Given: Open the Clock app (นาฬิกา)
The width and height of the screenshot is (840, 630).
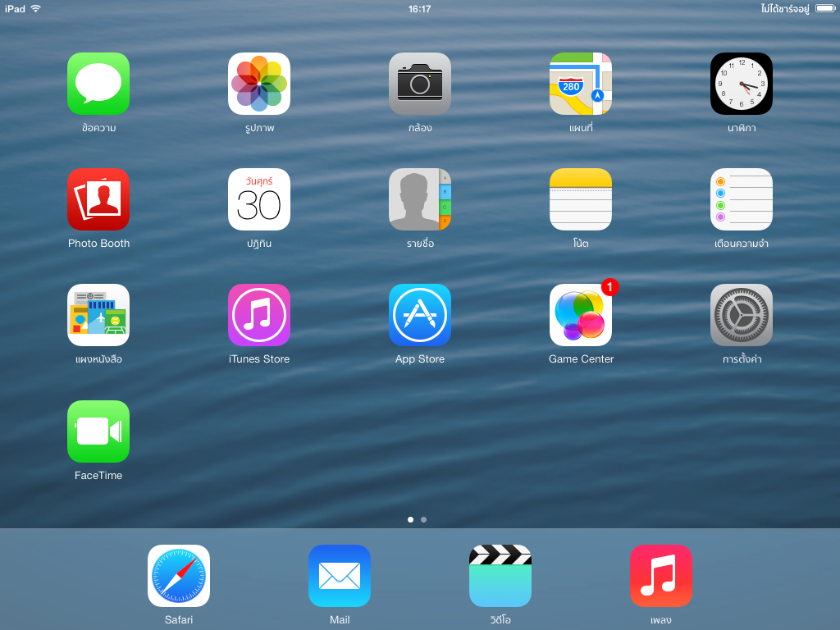Looking at the screenshot, I should 742,84.
